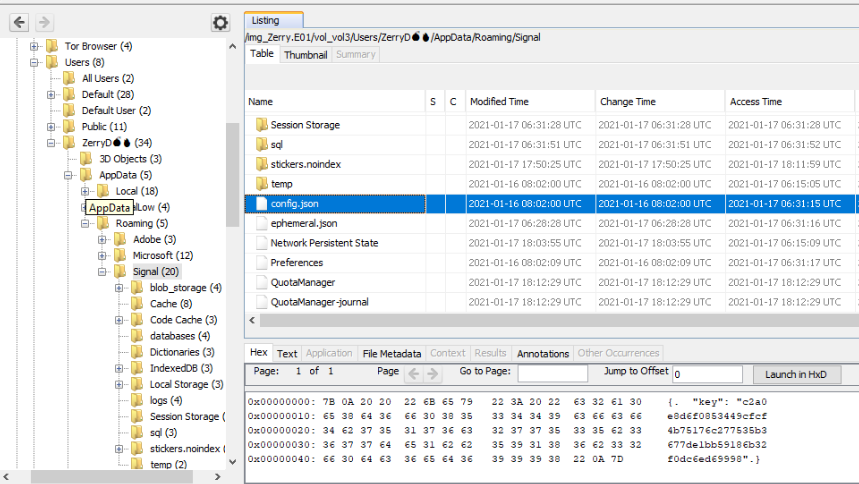
Task: Collapse the Users folder node
Action: pyautogui.click(x=35, y=62)
